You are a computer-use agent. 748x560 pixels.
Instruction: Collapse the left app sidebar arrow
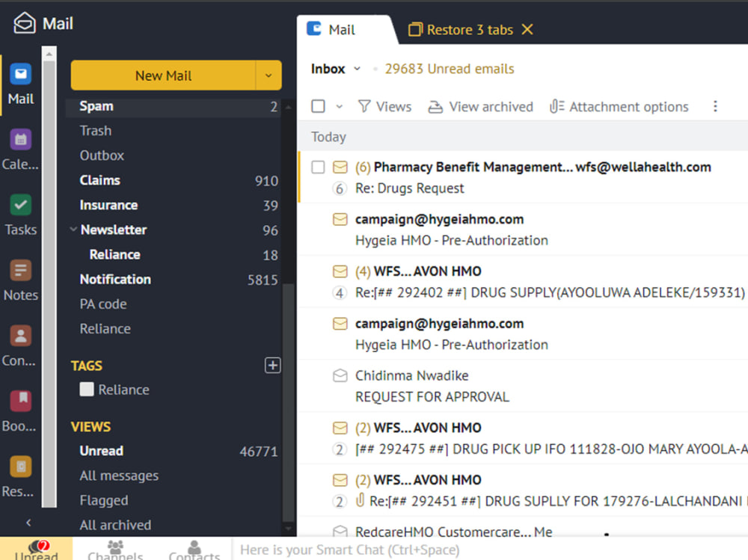coord(28,523)
